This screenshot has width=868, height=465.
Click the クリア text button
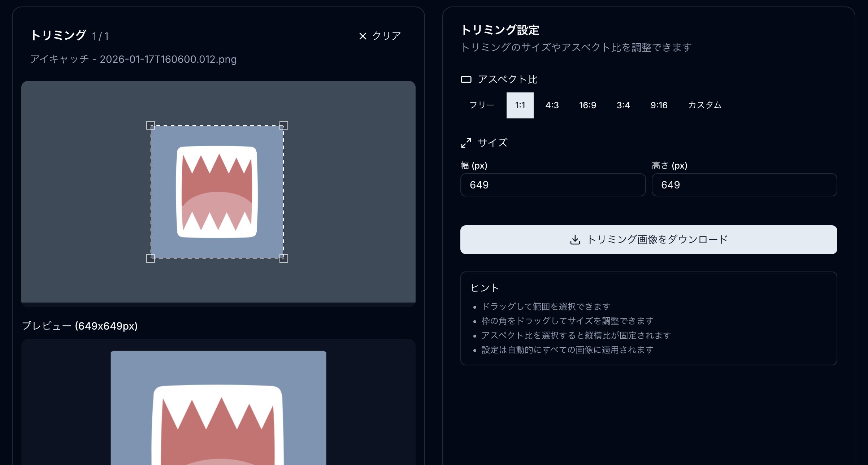386,36
